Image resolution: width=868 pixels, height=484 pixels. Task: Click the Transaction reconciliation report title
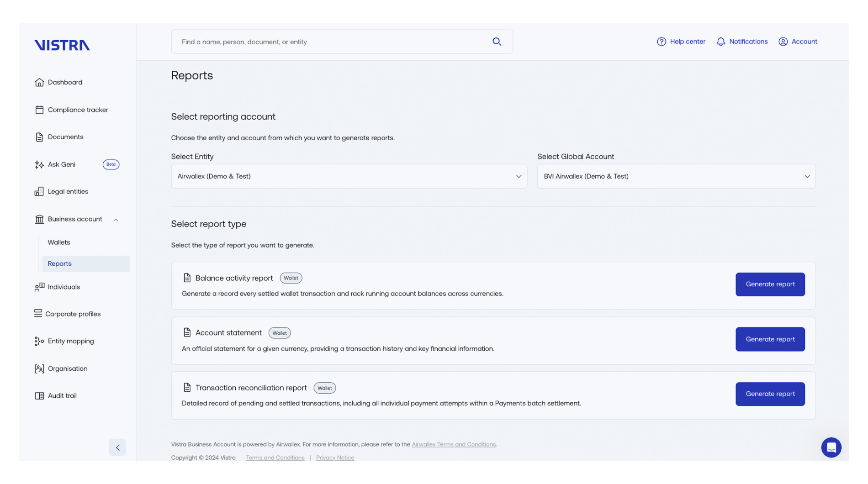[251, 388]
